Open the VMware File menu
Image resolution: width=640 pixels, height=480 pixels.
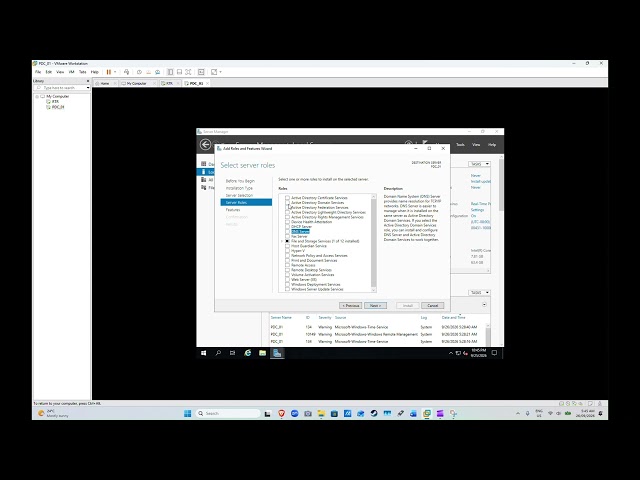[x=38, y=72]
